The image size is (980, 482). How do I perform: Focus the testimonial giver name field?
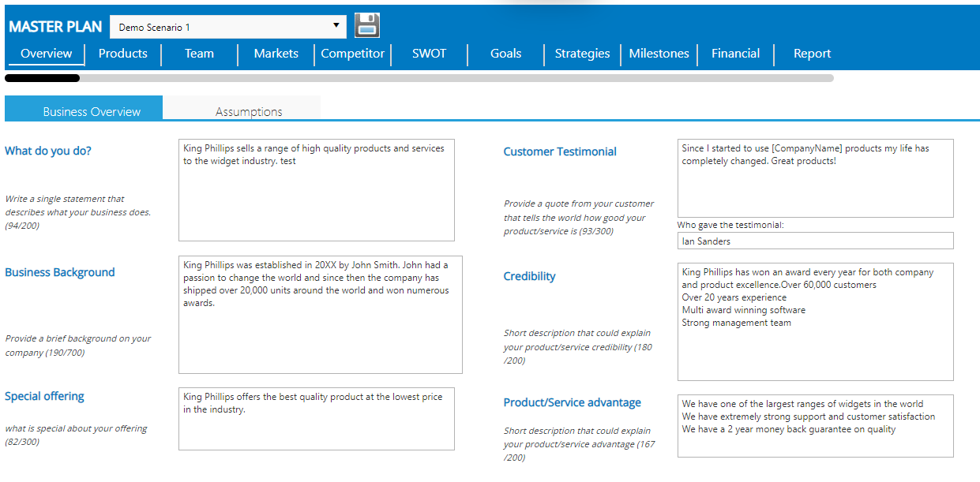pyautogui.click(x=815, y=241)
